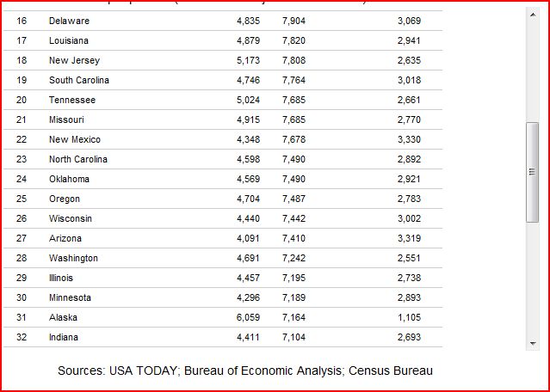Click the Oregon state cell
The width and height of the screenshot is (550, 392).
coord(65,199)
